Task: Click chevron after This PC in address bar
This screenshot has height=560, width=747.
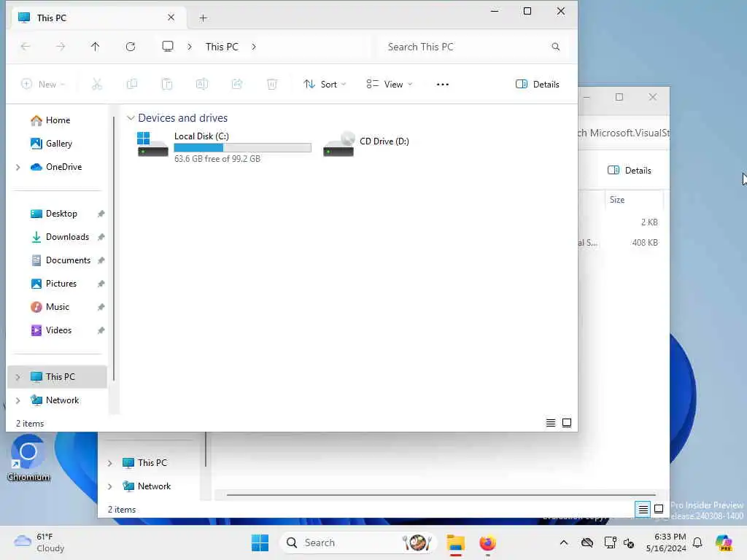Action: click(254, 47)
